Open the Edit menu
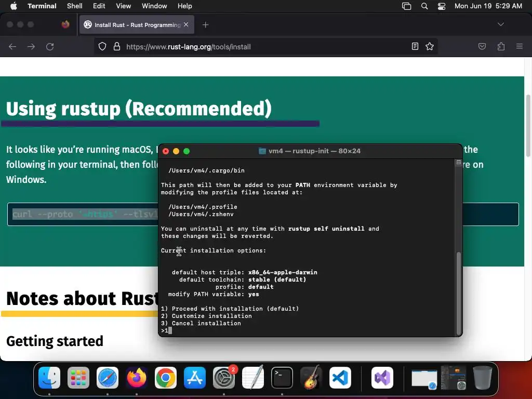The image size is (532, 399). click(99, 6)
